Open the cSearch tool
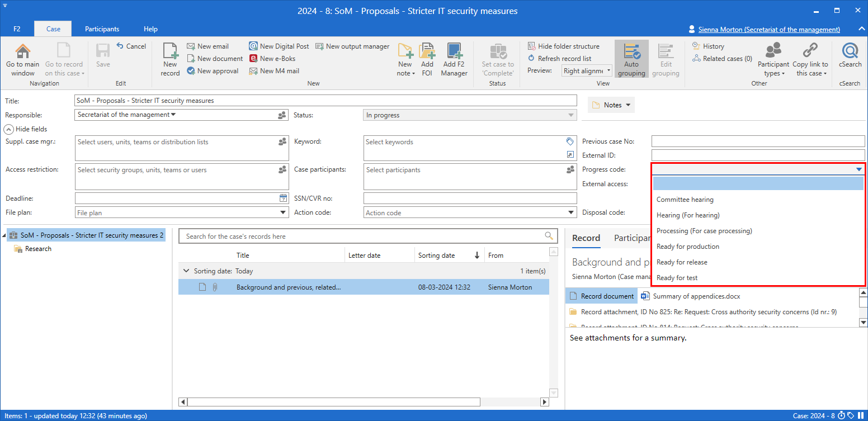Screen dimensions: 868x421 click(850, 56)
